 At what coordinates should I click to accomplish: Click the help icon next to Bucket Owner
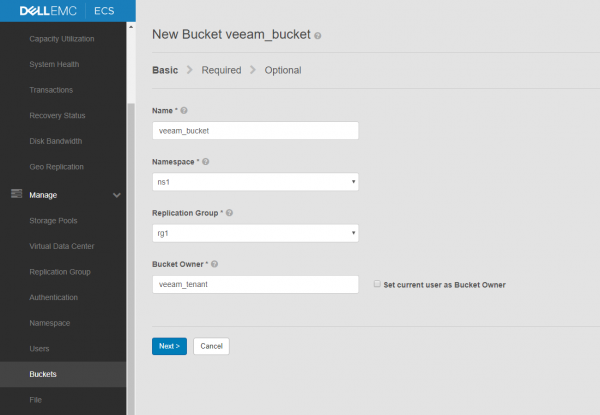pyautogui.click(x=214, y=265)
